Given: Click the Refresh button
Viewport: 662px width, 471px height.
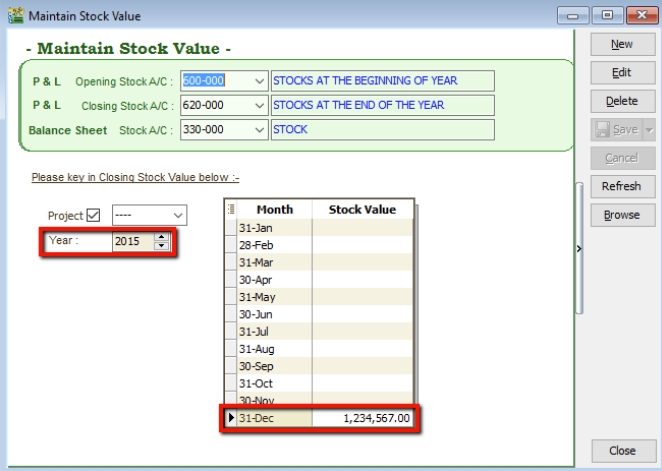Looking at the screenshot, I should pos(621,187).
